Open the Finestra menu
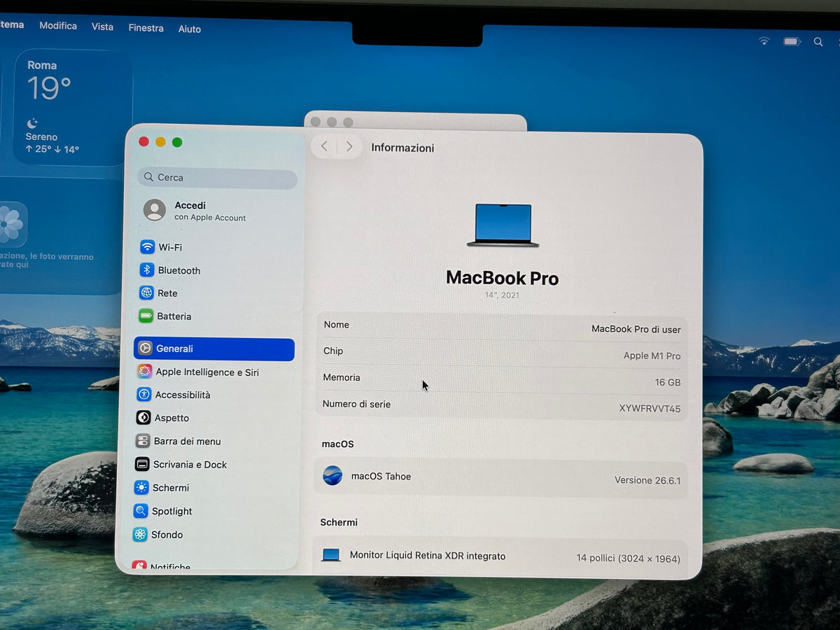 point(146,28)
